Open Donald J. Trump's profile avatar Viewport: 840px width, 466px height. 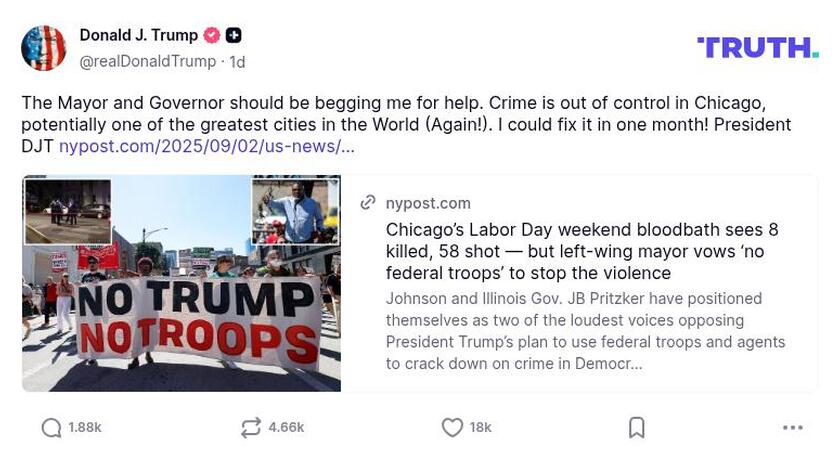point(44,48)
